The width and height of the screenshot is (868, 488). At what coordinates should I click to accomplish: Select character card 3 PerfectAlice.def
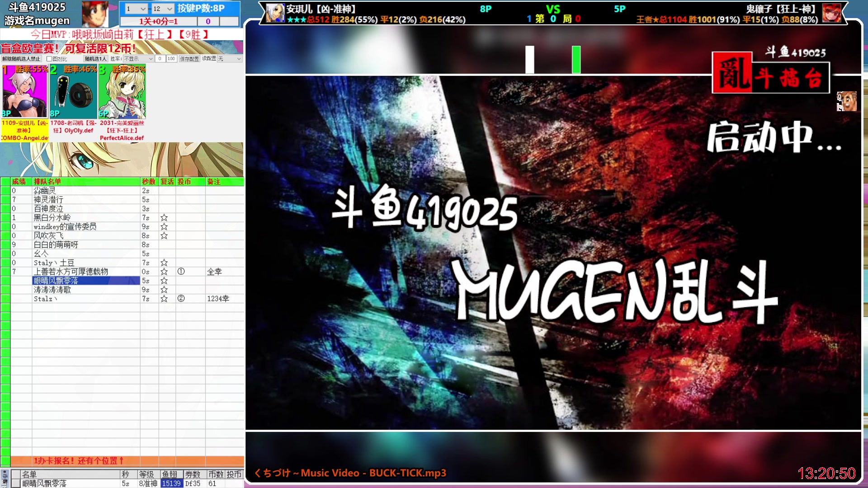[x=122, y=91]
